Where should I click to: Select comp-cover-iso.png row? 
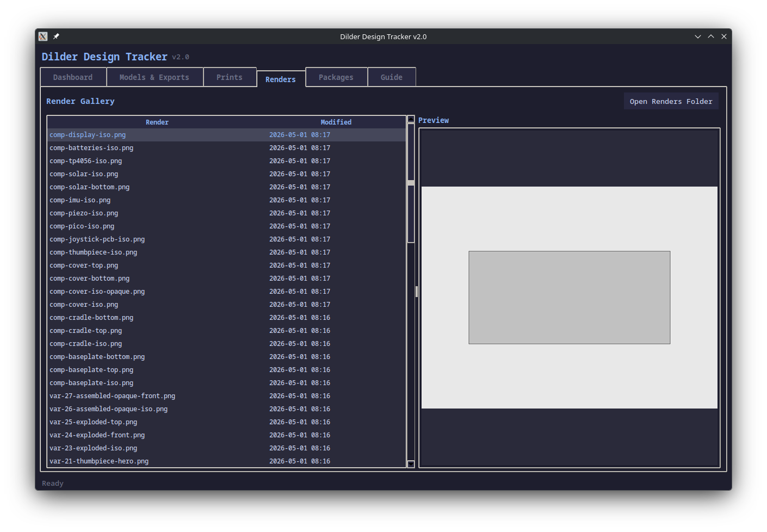pos(227,305)
